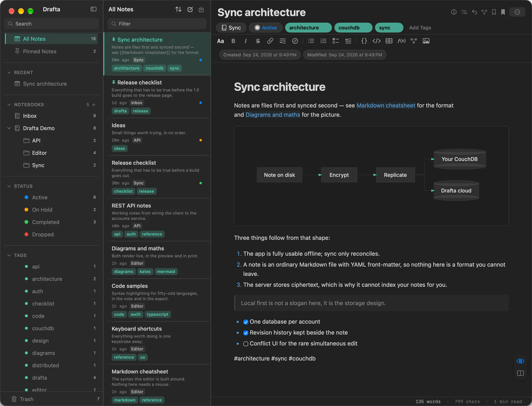The height and width of the screenshot is (406, 532).
Task: Click the couchdb tag pill in note header
Action: pyautogui.click(x=353, y=27)
